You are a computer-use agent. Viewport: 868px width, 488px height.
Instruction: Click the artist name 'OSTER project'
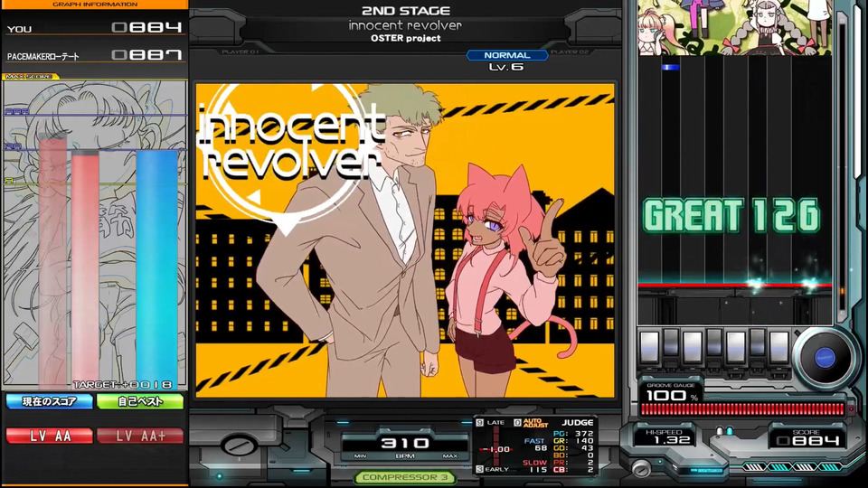[x=406, y=38]
